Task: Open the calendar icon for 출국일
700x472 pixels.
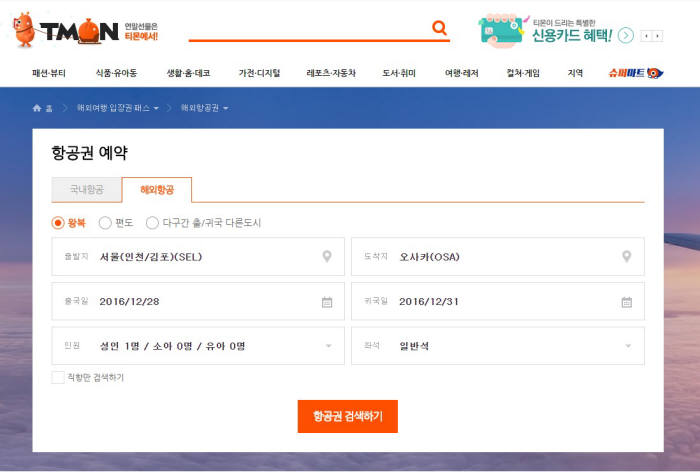Action: [327, 302]
